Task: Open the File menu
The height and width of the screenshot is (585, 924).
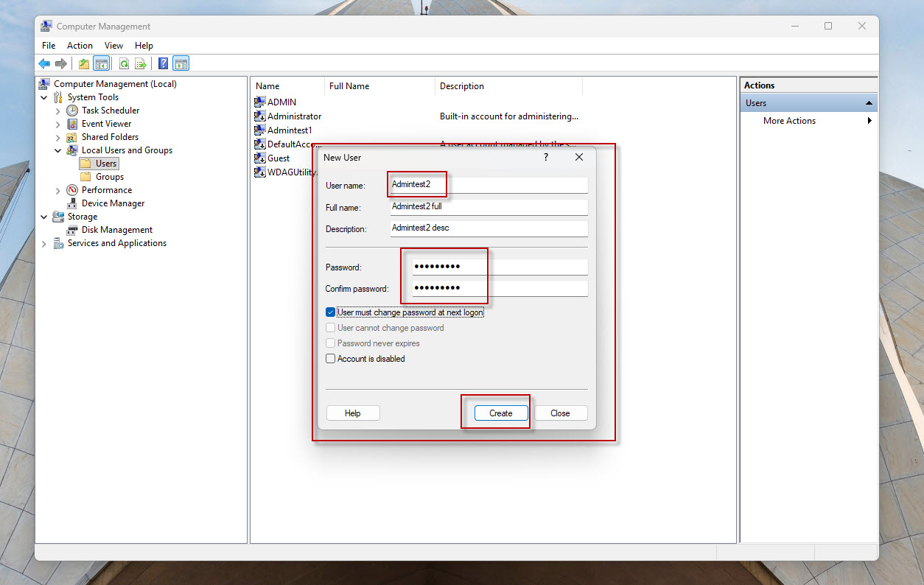Action: point(49,46)
